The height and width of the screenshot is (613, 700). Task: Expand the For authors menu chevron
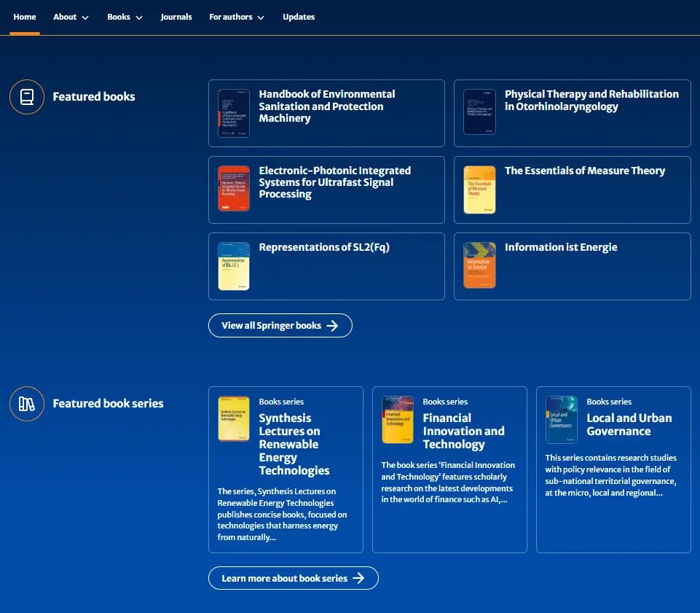pyautogui.click(x=261, y=17)
